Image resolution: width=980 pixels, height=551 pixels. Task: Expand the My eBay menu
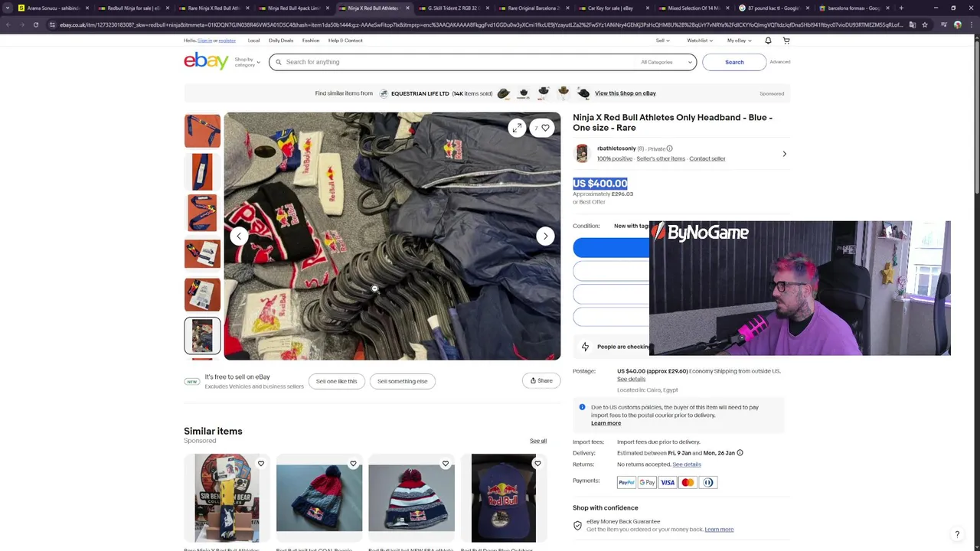pyautogui.click(x=739, y=41)
